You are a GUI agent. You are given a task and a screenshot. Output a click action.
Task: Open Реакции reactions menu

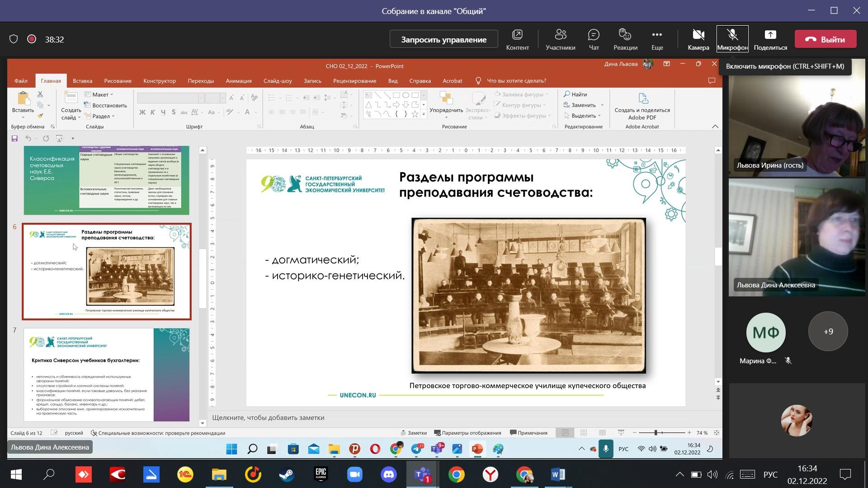pos(625,39)
